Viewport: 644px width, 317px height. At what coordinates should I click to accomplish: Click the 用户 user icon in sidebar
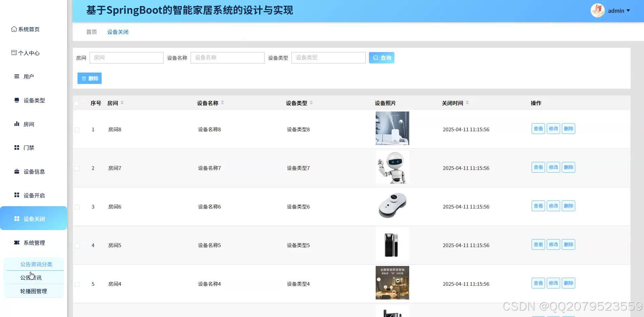pos(16,76)
